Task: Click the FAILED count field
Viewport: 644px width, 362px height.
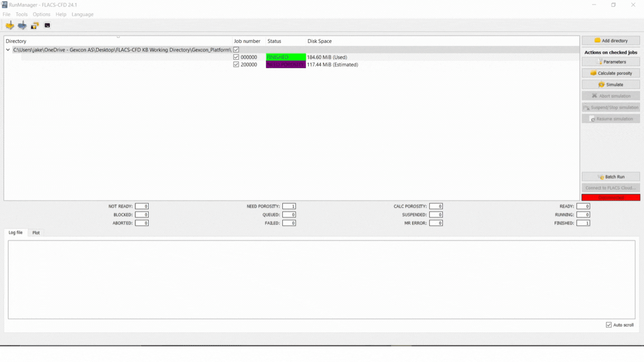Action: pos(288,223)
